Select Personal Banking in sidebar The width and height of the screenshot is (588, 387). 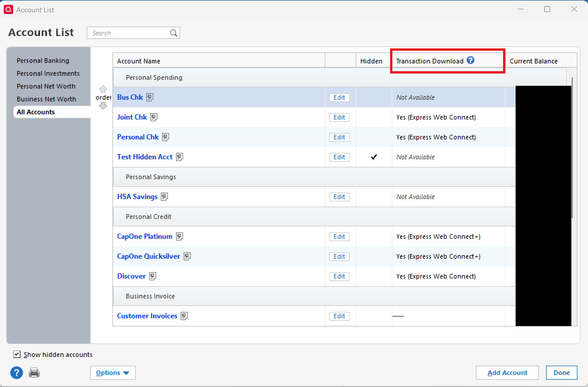point(43,61)
